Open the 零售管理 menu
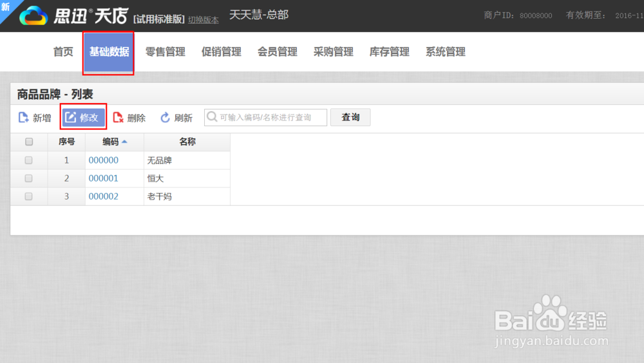The image size is (644, 363). pyautogui.click(x=165, y=51)
